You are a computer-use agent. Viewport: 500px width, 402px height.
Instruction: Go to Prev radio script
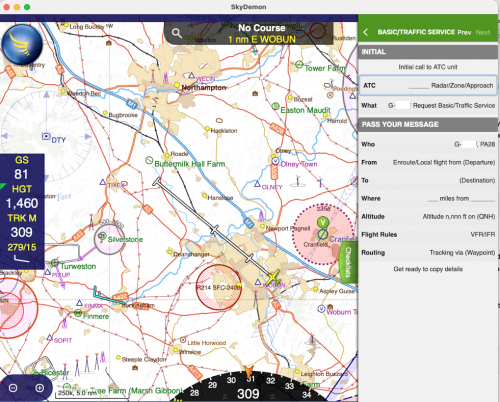464,32
